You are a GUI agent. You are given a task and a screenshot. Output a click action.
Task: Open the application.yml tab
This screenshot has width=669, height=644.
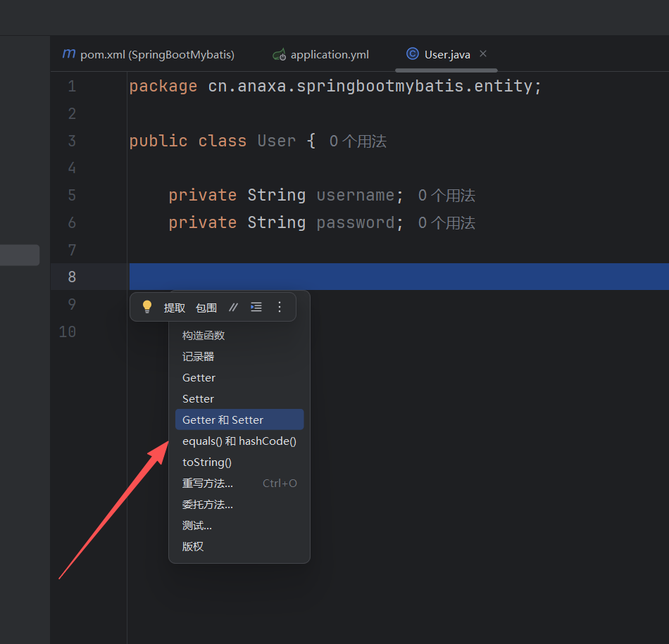click(330, 54)
